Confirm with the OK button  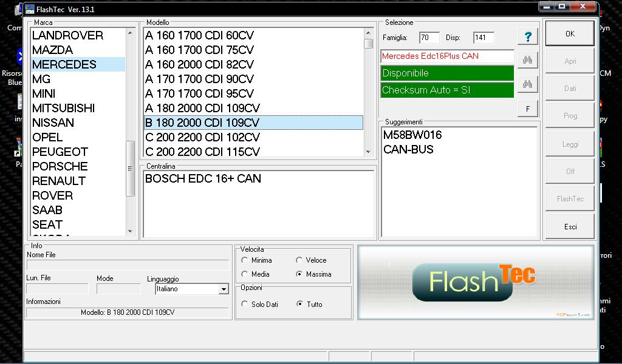(x=570, y=33)
